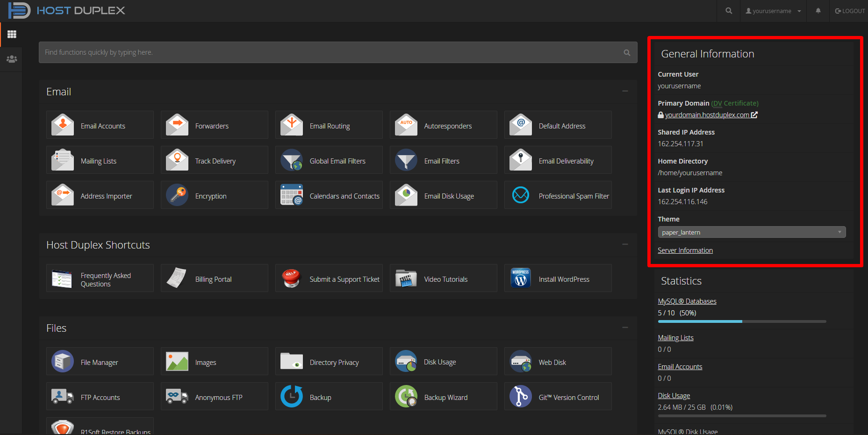
Task: Open Anonymous FTP icon
Action: pyautogui.click(x=177, y=396)
